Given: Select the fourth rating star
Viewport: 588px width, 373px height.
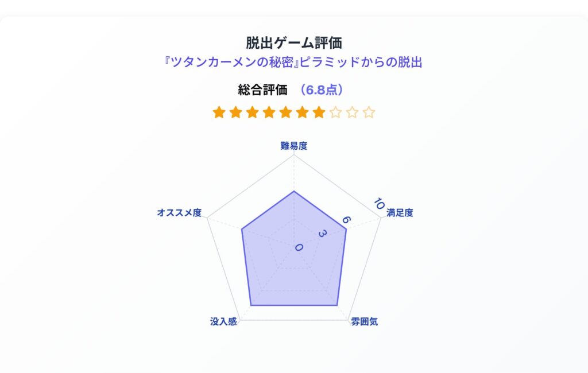Looking at the screenshot, I should pos(269,112).
